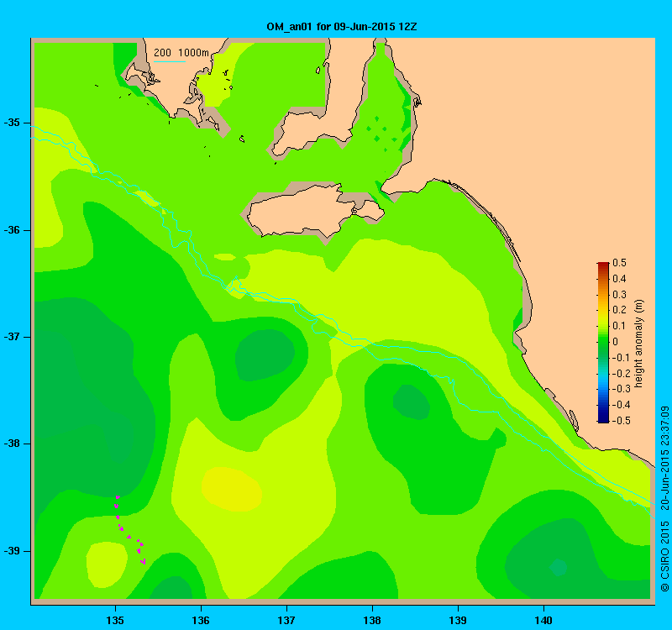Click the 0 color bar value
This screenshot has height=630, width=672.
616,342
